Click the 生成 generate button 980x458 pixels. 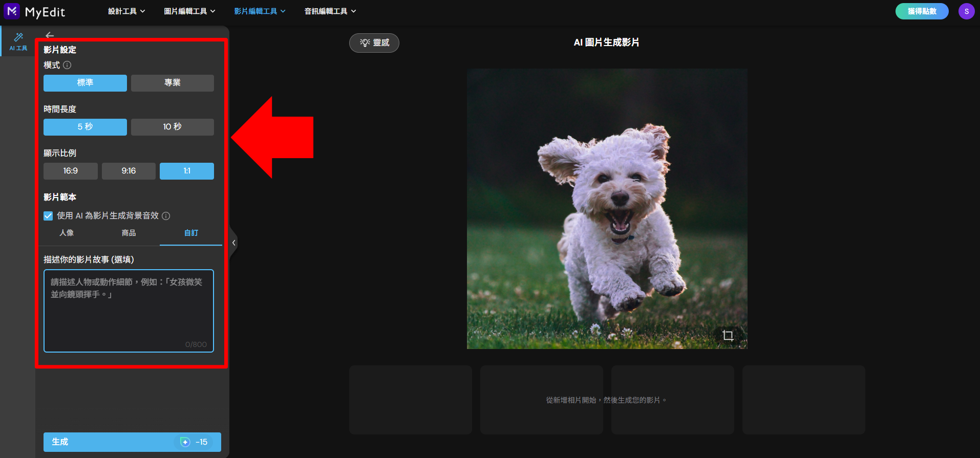[x=132, y=442]
